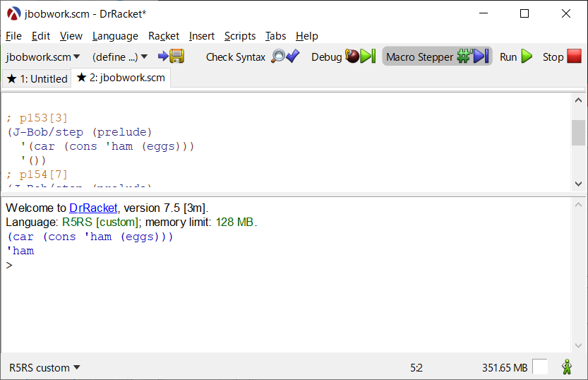Viewport: 588px width, 380px height.
Task: Click the garbage collection indicator box
Action: pos(539,367)
